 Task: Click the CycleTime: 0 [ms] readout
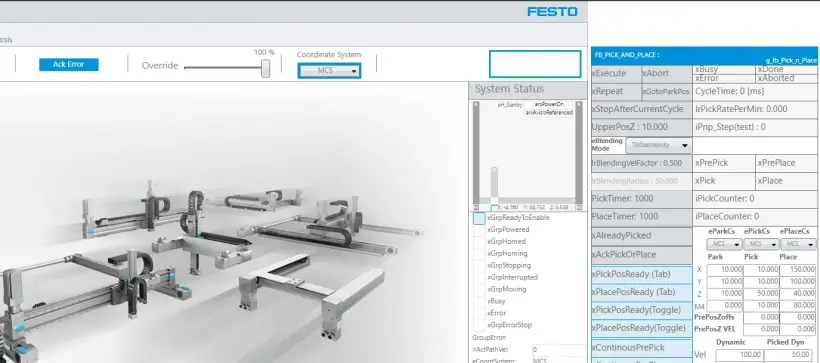756,92
